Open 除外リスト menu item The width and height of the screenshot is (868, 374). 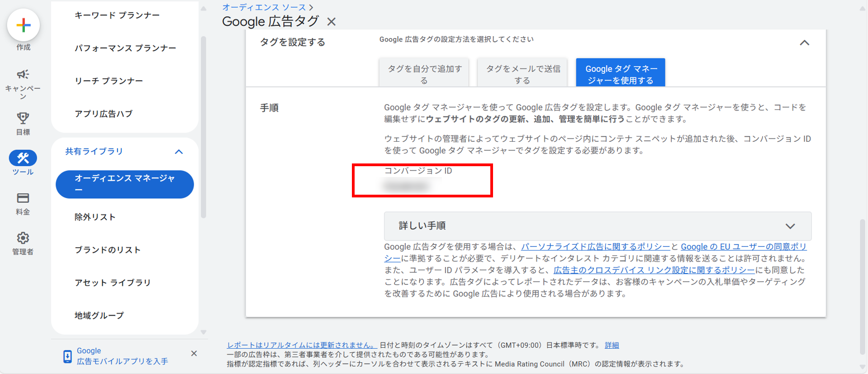click(95, 217)
